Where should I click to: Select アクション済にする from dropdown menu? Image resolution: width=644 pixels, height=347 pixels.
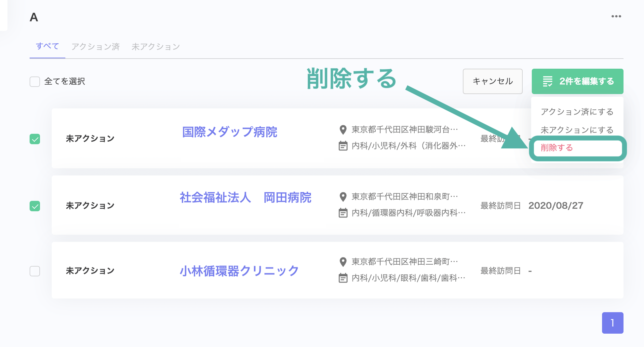[x=577, y=112]
